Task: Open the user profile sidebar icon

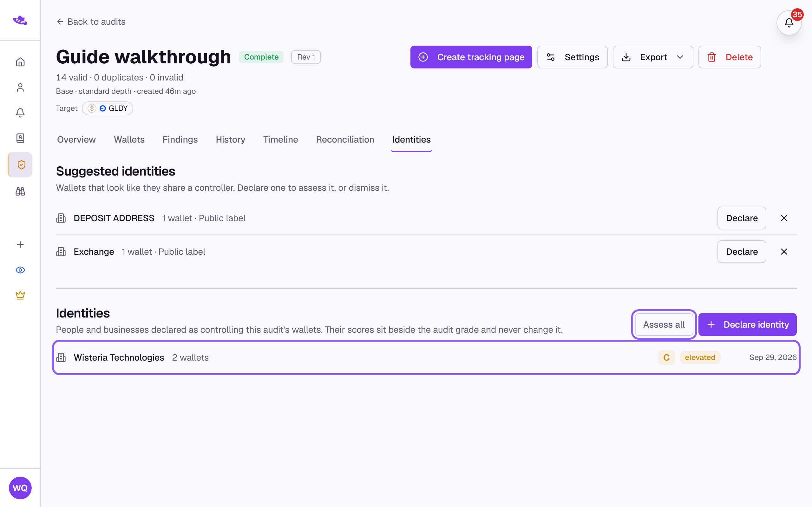Action: click(x=20, y=87)
